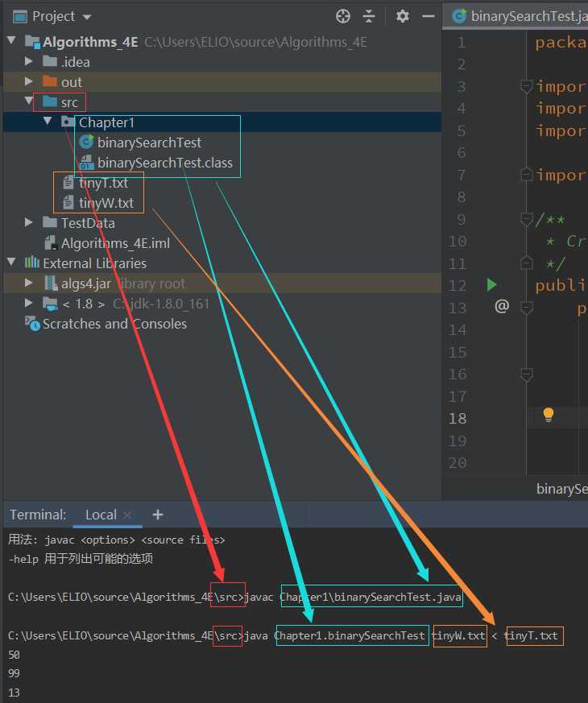
Task: Click terminal output value 99
Action: (14, 673)
